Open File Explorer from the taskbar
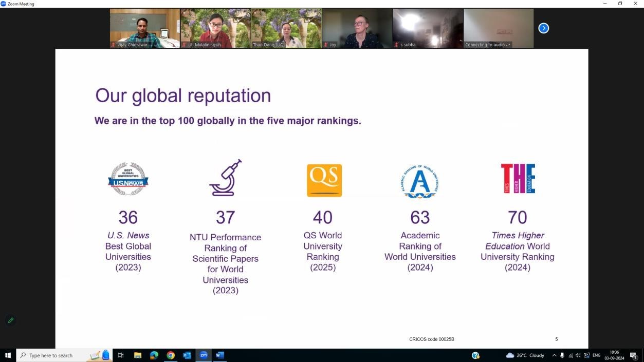Viewport: 644px width, 362px height. tap(138, 355)
